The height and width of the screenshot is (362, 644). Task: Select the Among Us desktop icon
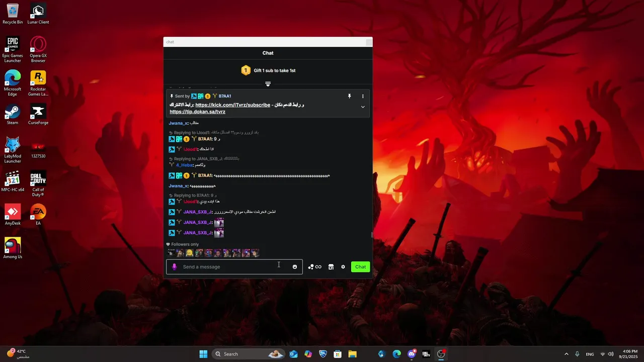click(x=13, y=248)
